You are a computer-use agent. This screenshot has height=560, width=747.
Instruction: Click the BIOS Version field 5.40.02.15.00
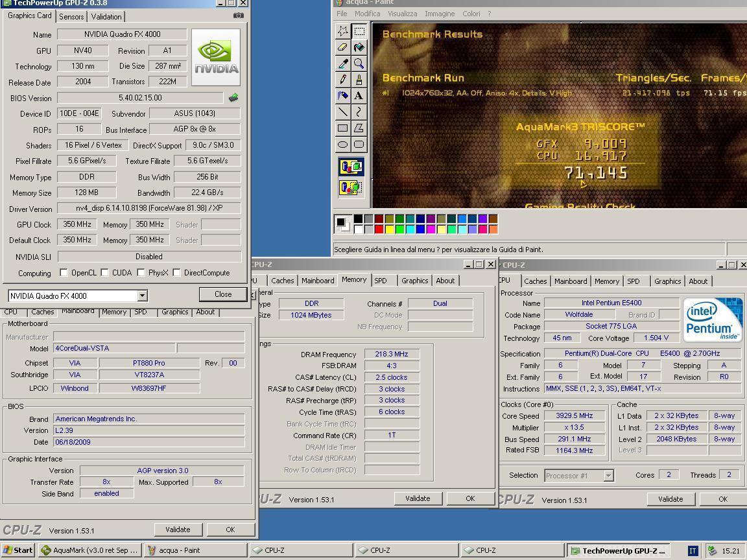(x=140, y=98)
